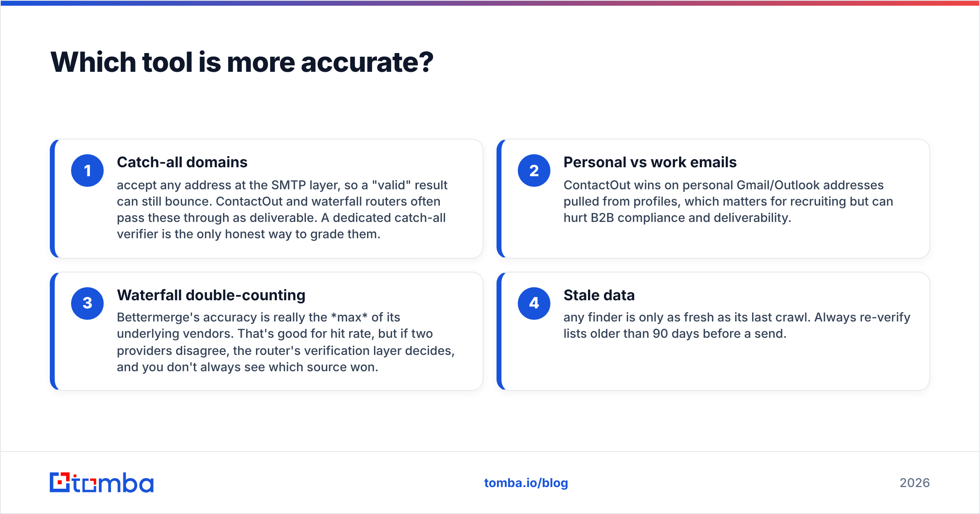Click the number 2 circle badge
This screenshot has width=980, height=514.
tap(534, 171)
